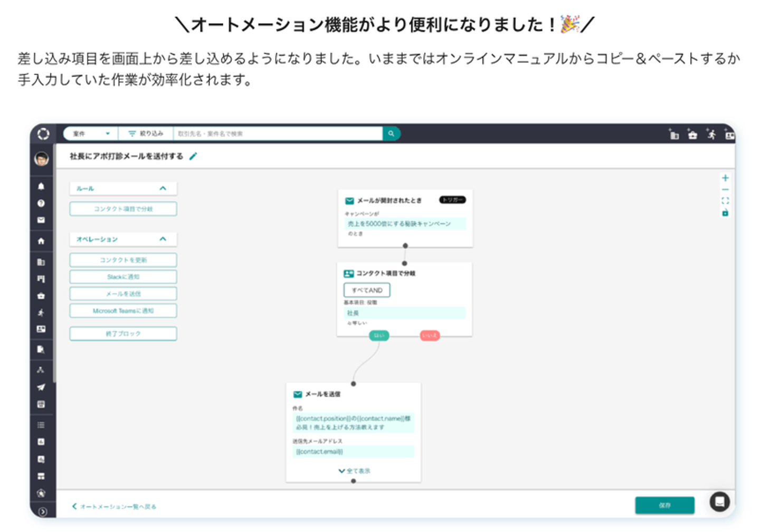Select the コンタクト項目で分岐 rule block
Viewport: 760px width, 532px height.
[x=123, y=209]
